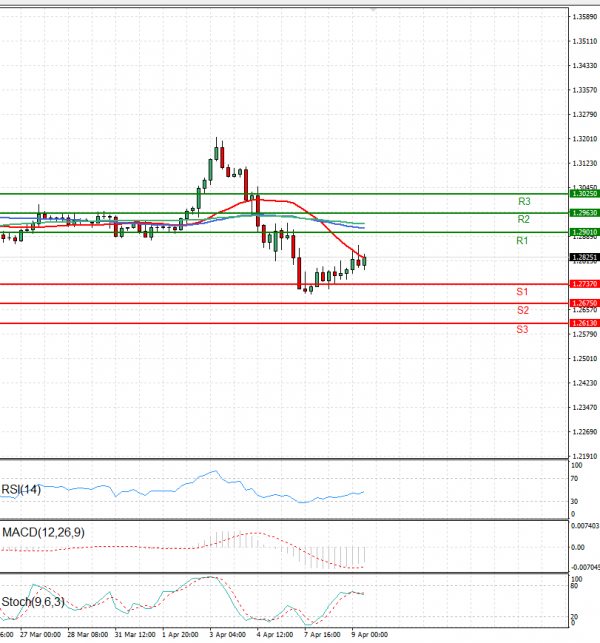This screenshot has height=643, width=600.
Task: Click the green 1.29010 price tag
Action: [x=584, y=232]
